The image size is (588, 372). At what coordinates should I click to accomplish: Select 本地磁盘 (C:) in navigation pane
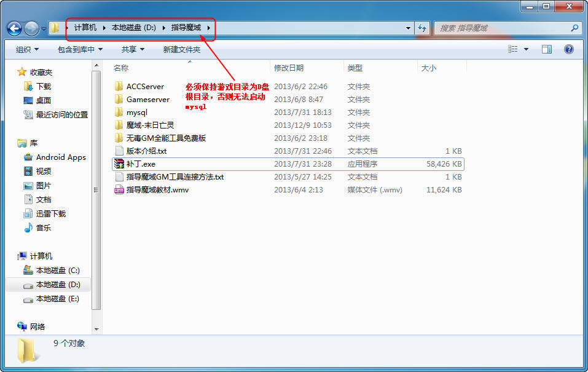(x=58, y=271)
